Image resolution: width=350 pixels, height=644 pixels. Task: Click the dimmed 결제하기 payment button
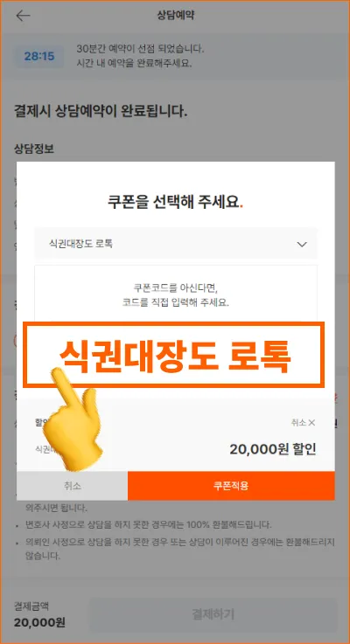pos(213,614)
